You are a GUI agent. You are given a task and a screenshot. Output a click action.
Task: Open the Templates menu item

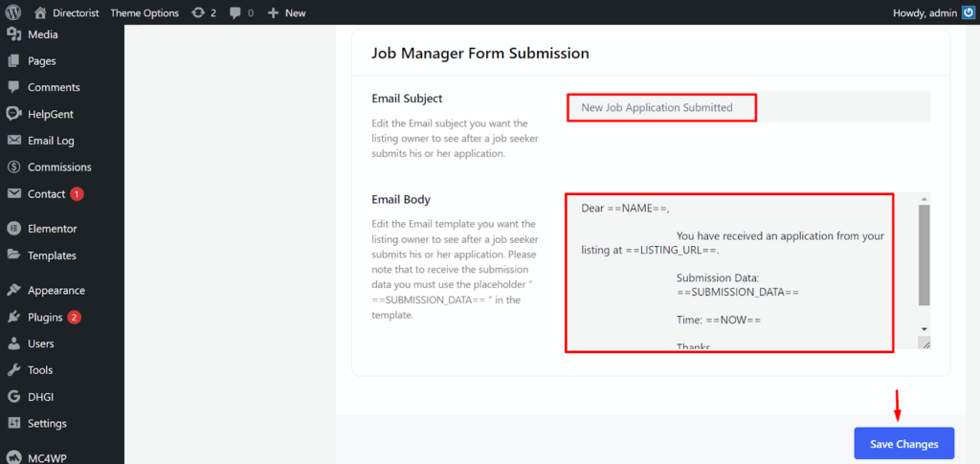52,255
